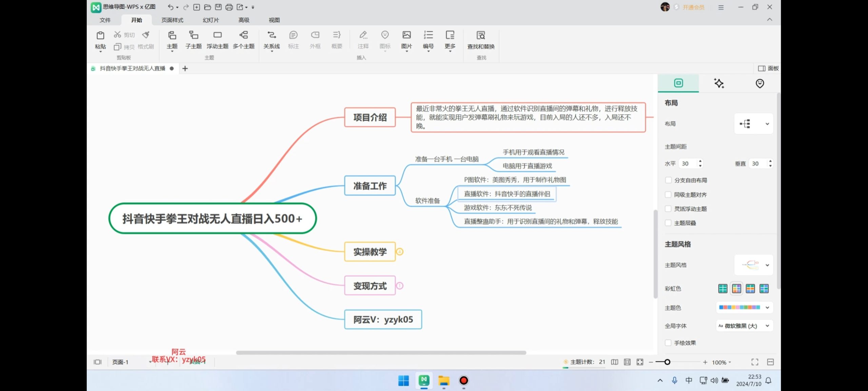Select the last 彩虹色 rainbow swatch
The height and width of the screenshot is (391, 868).
[764, 288]
